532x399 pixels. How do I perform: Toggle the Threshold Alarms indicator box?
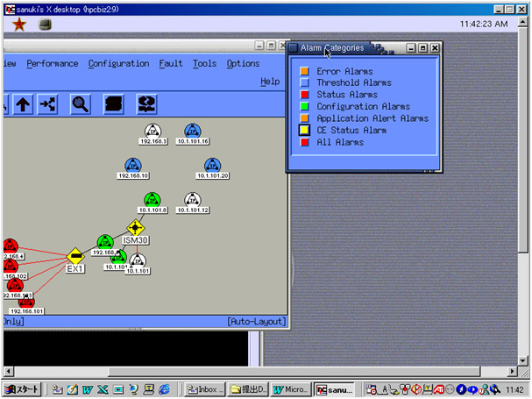(x=304, y=83)
